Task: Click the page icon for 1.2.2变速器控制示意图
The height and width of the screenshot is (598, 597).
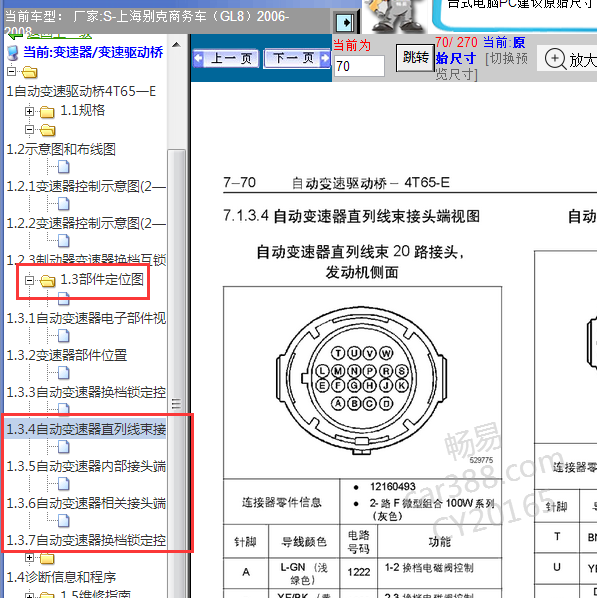Action: [x=64, y=204]
